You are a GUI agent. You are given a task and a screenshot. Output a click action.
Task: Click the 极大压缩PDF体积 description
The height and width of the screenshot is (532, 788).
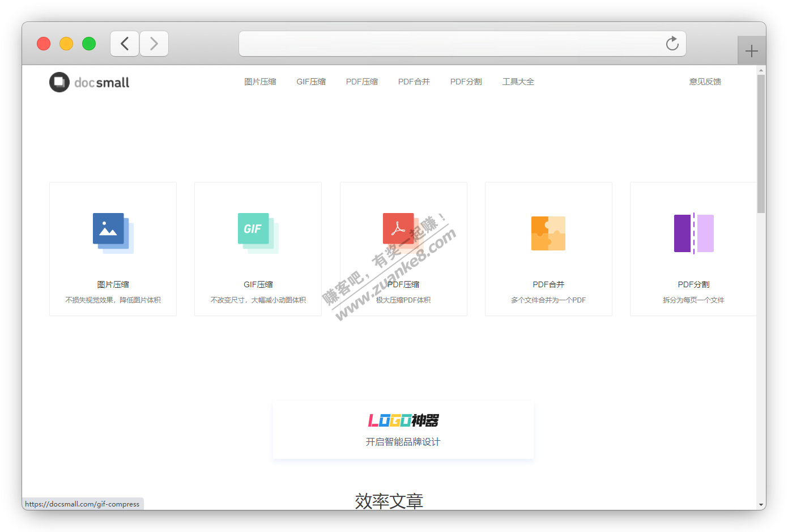[x=403, y=300]
